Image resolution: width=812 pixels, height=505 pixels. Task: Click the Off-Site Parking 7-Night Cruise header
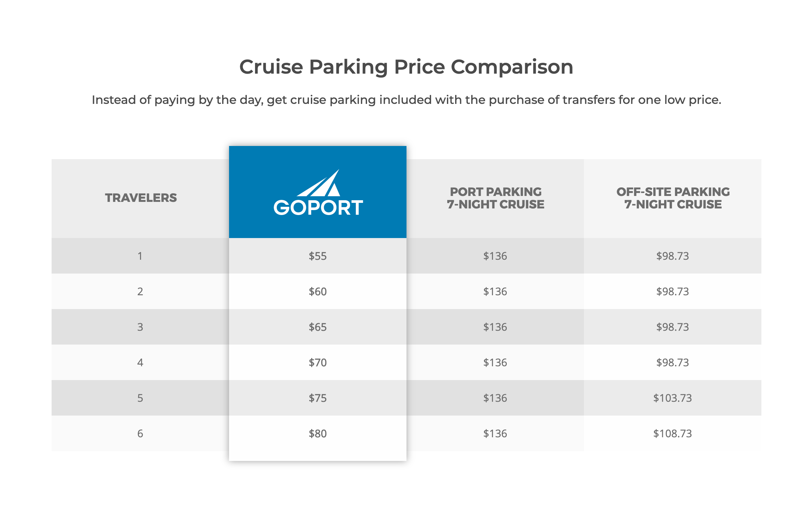coord(672,198)
